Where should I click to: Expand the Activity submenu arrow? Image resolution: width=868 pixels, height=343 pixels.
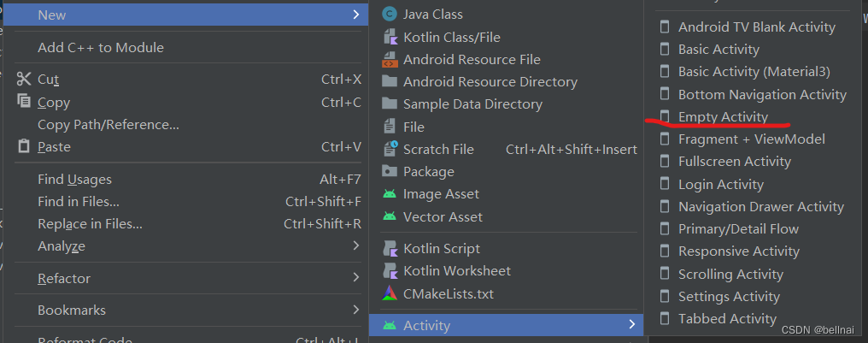point(631,325)
